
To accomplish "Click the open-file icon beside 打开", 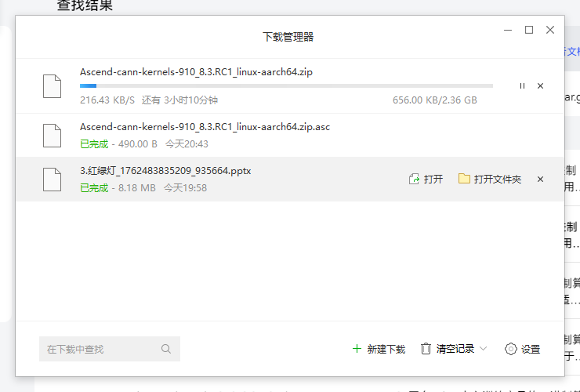I will 414,180.
